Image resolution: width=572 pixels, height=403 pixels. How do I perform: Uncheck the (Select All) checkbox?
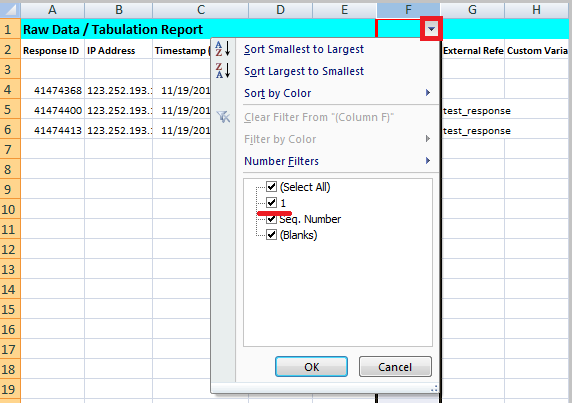271,187
